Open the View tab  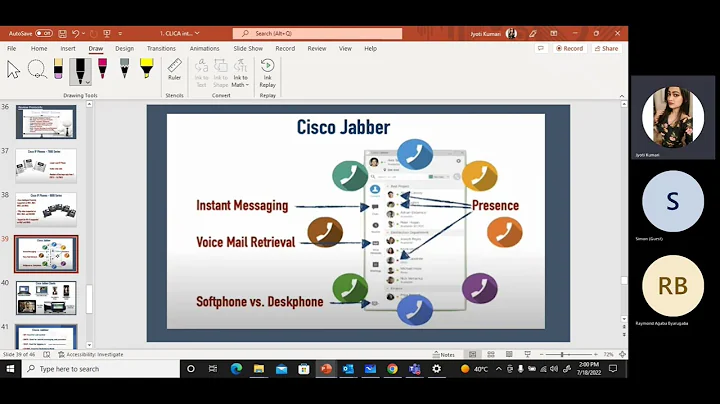pyautogui.click(x=345, y=48)
